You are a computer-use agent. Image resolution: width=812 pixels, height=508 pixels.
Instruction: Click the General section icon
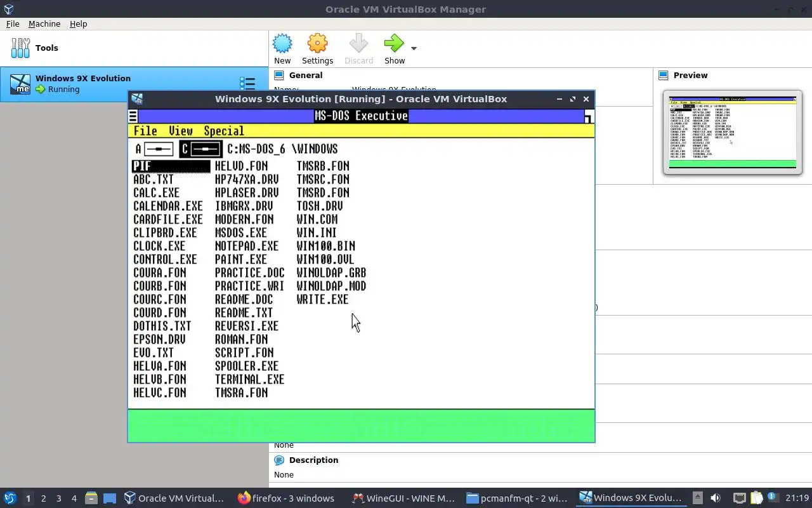point(279,75)
